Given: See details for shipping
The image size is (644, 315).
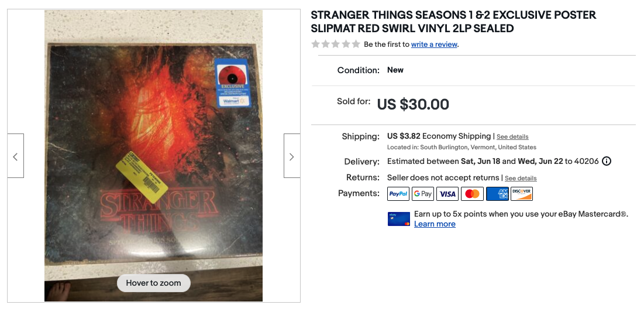Looking at the screenshot, I should point(512,136).
